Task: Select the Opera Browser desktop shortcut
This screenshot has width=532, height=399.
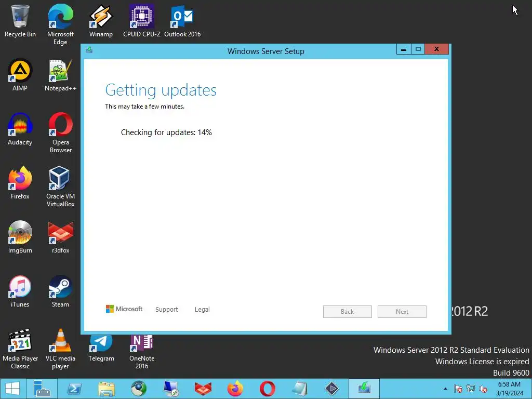Action: tap(60, 132)
